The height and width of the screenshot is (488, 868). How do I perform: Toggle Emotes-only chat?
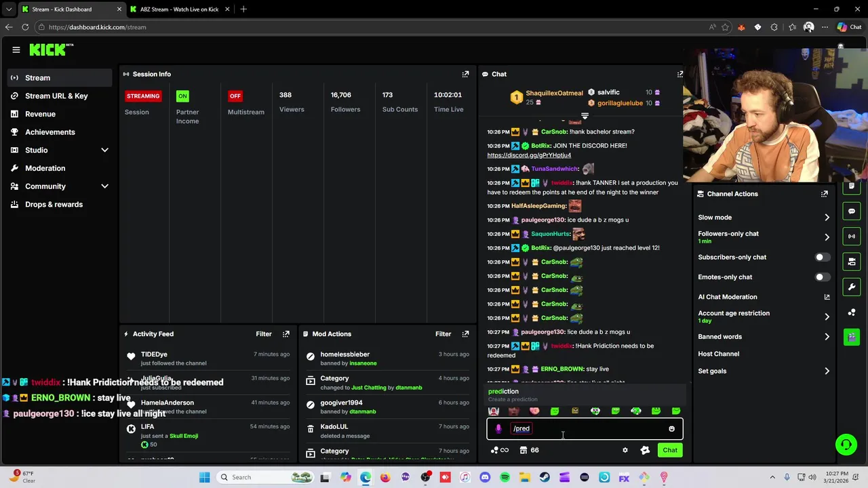pos(822,277)
